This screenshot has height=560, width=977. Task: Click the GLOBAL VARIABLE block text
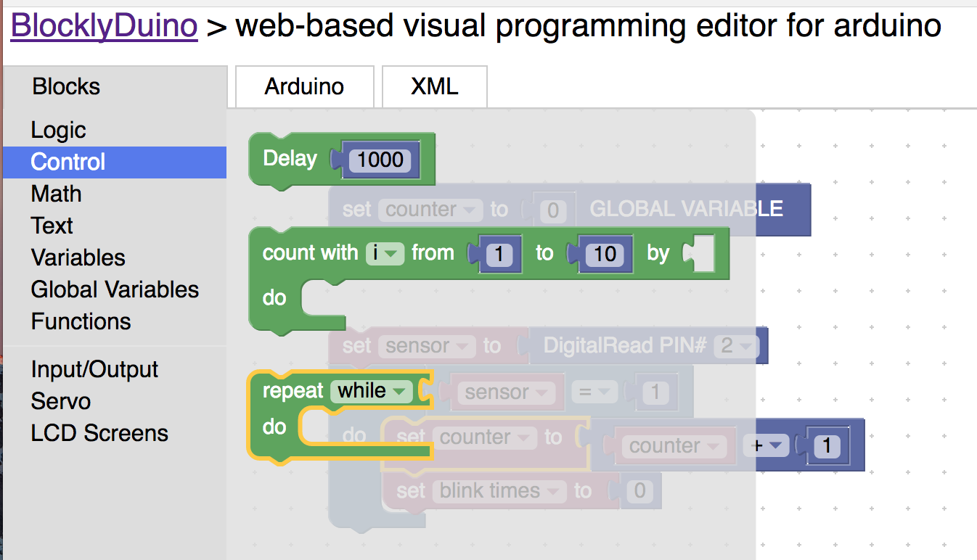click(x=686, y=209)
